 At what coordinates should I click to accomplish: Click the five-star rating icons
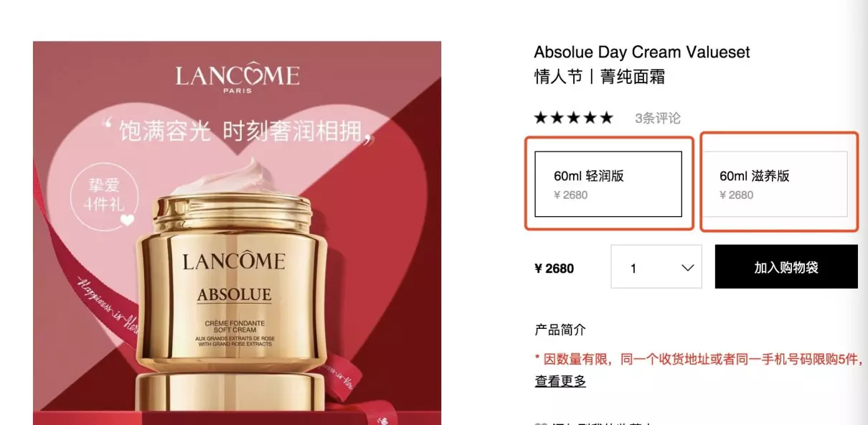coord(574,118)
